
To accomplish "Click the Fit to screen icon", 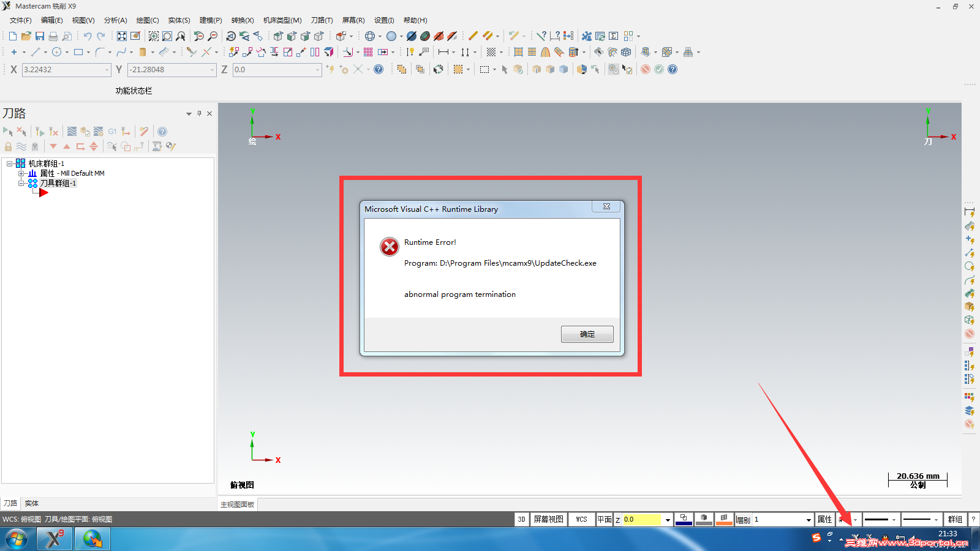I will coord(122,36).
